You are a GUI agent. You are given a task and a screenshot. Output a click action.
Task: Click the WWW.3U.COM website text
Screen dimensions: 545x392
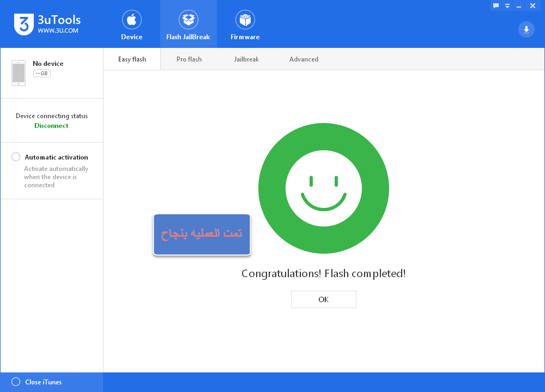(58, 30)
